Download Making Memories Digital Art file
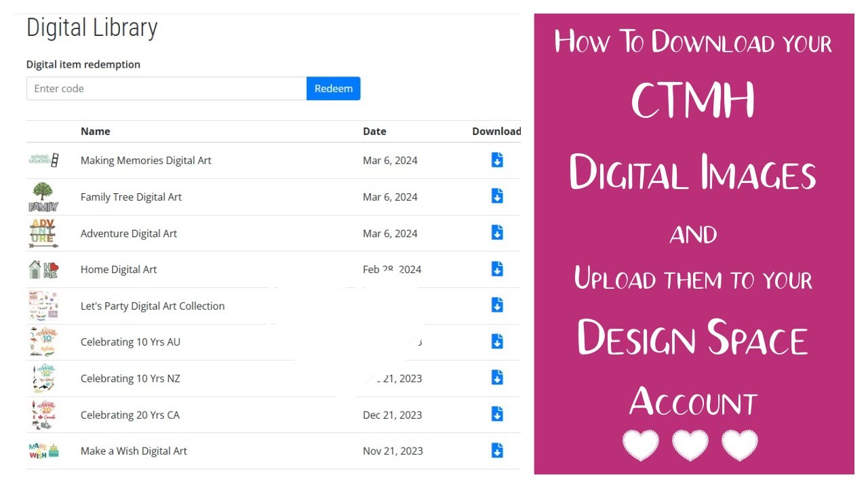Image resolution: width=868 pixels, height=488 pixels. click(x=497, y=160)
